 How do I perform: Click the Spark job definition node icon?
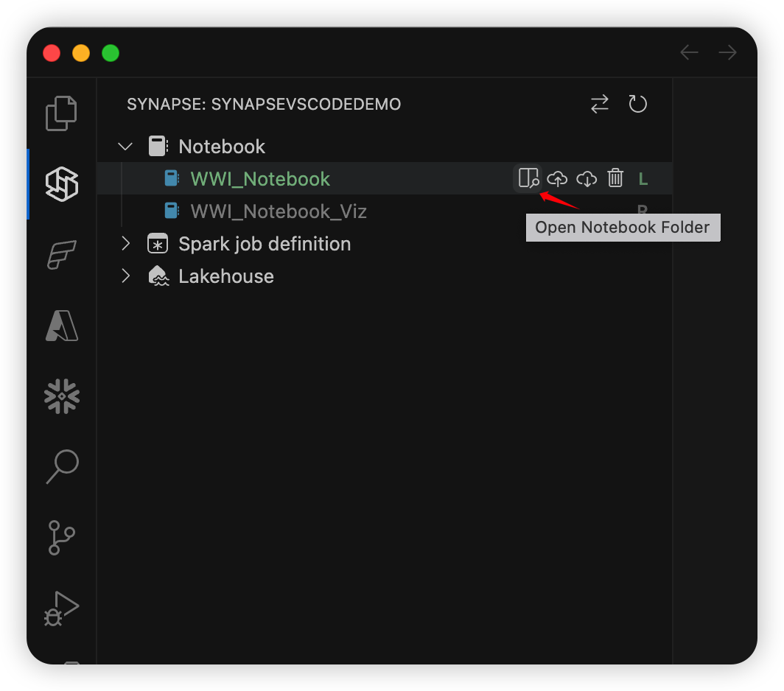pyautogui.click(x=158, y=244)
